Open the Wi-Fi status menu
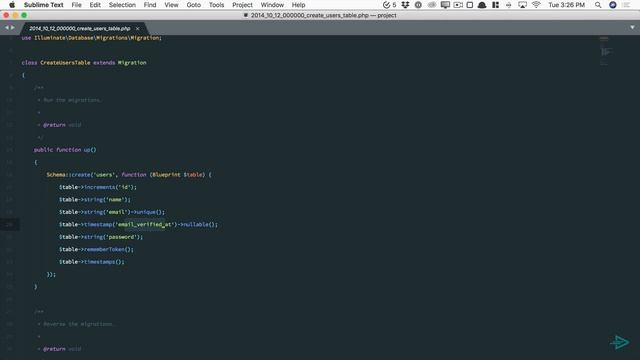The width and height of the screenshot is (640, 360). click(536, 5)
